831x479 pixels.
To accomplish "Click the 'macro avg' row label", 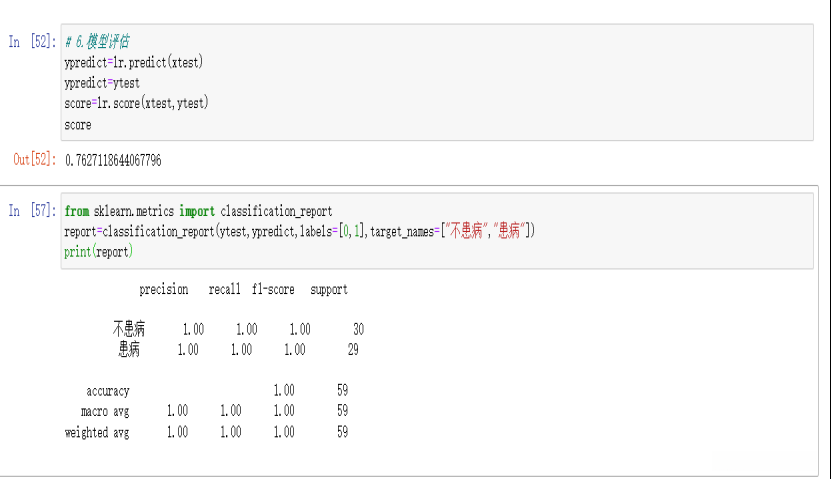I will click(x=105, y=411).
